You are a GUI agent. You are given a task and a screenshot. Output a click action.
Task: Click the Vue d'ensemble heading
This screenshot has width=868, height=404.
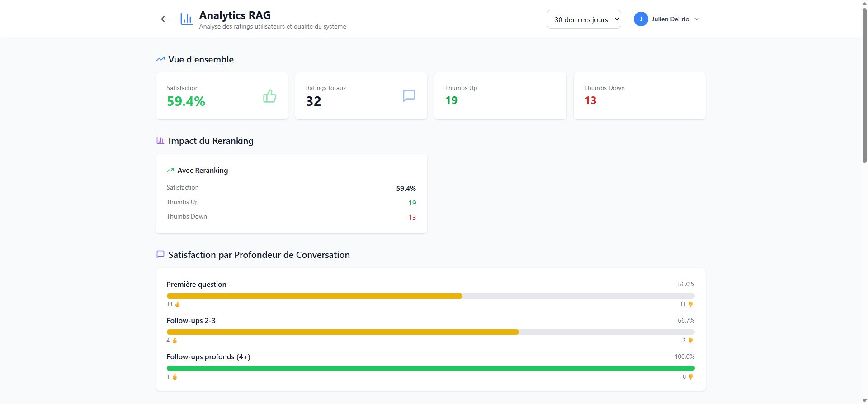pos(201,59)
